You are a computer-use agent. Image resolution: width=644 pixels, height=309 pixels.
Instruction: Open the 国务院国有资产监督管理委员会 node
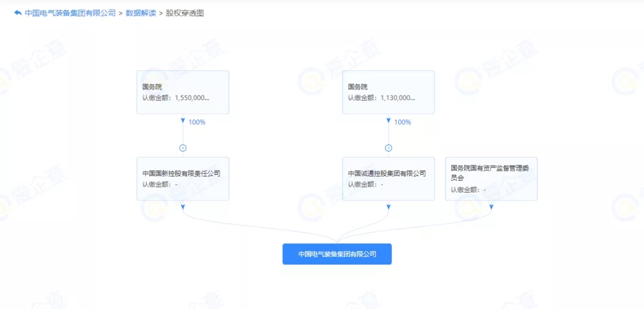click(x=491, y=178)
